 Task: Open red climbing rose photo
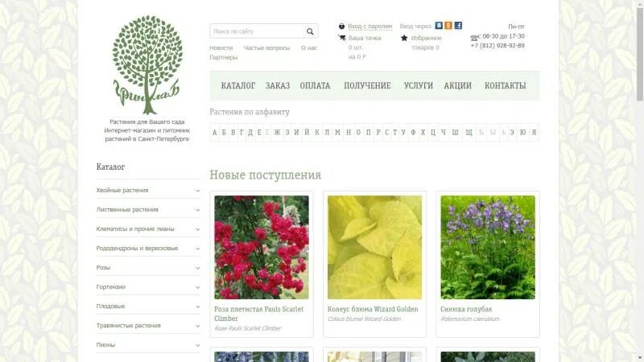tap(262, 247)
